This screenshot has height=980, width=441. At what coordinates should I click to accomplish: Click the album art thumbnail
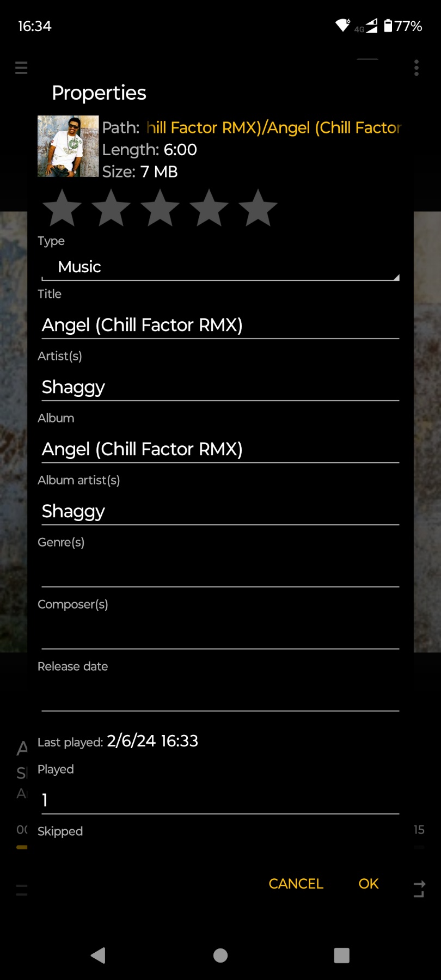pyautogui.click(x=68, y=146)
